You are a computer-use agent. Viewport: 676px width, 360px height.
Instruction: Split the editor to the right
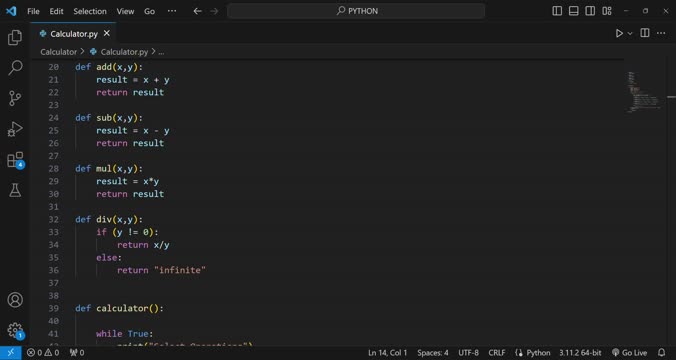pyautogui.click(x=645, y=33)
